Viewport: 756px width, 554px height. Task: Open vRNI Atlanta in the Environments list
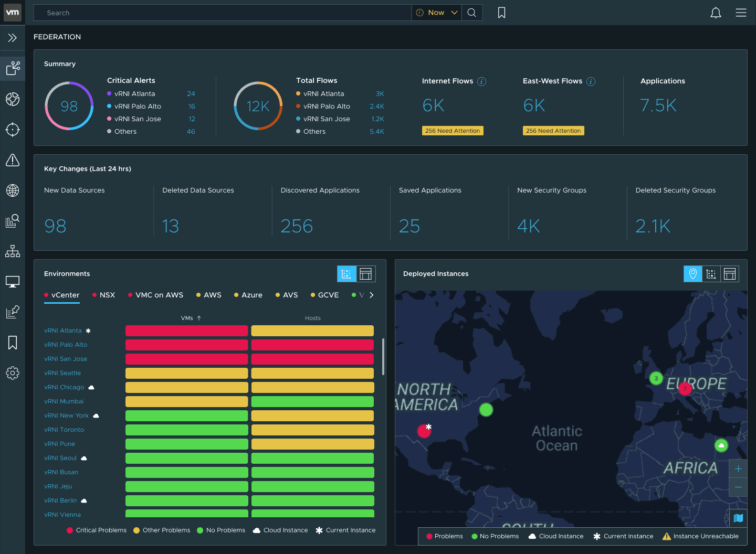pos(63,331)
